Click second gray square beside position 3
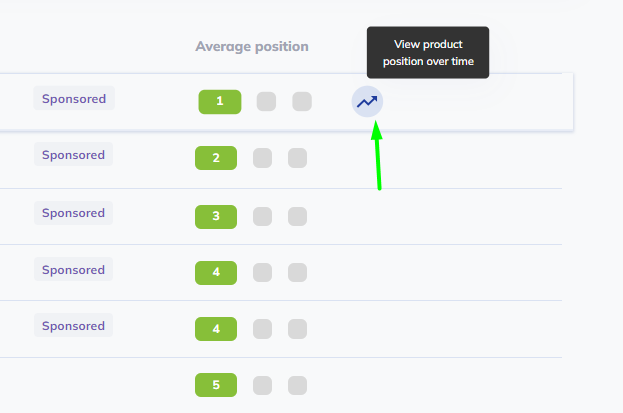Image resolution: width=623 pixels, height=413 pixels. pos(297,216)
